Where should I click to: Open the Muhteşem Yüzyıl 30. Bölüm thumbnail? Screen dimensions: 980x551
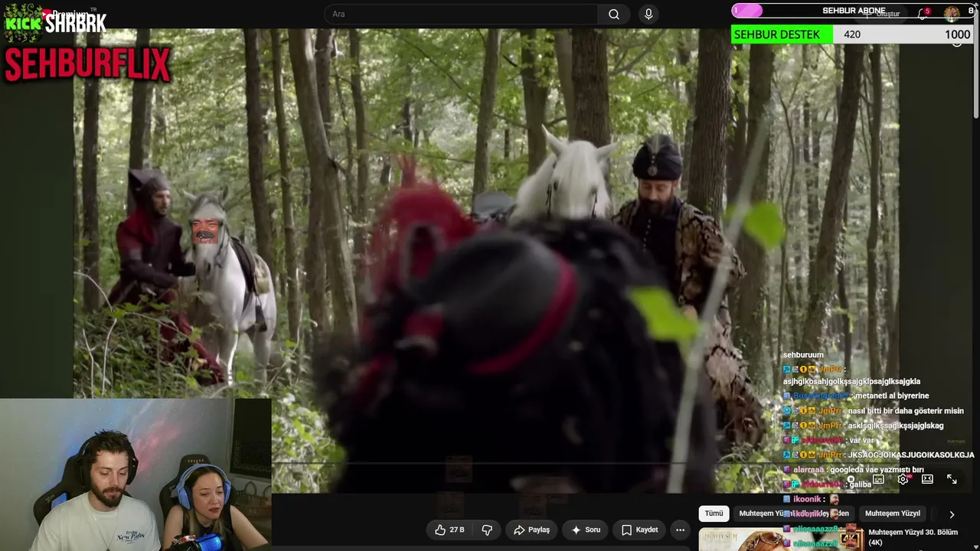click(x=781, y=540)
